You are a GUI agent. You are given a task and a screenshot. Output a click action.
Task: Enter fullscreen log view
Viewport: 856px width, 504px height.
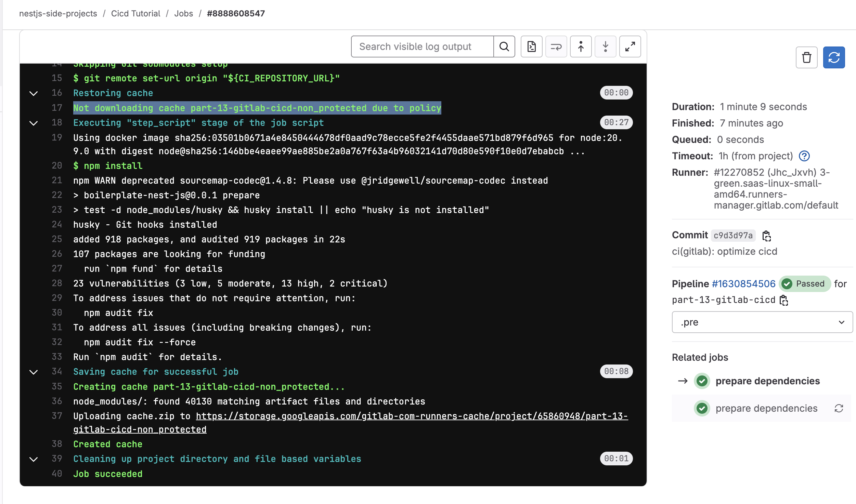[x=630, y=47]
